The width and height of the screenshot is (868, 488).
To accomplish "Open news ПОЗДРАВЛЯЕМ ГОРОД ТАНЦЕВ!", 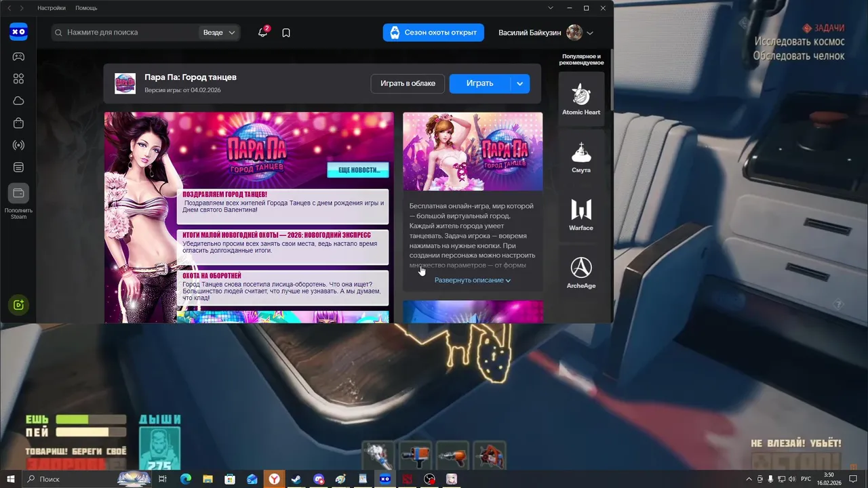I will (283, 207).
